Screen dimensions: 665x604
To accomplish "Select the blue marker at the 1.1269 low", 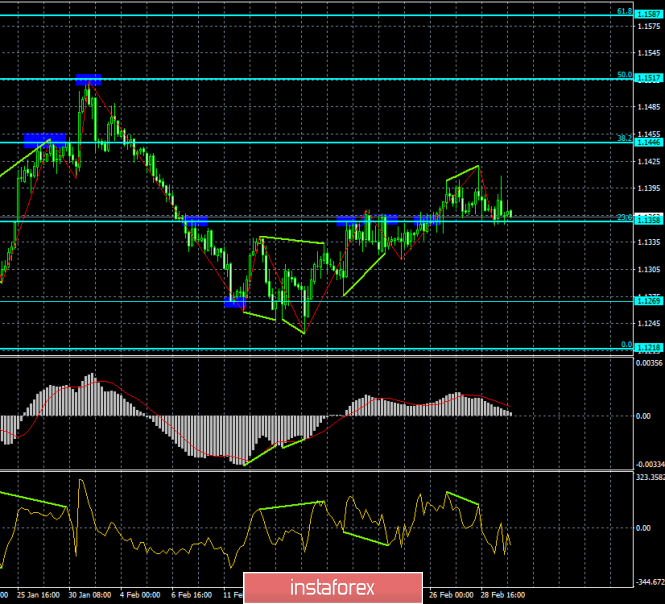I will pyautogui.click(x=235, y=302).
